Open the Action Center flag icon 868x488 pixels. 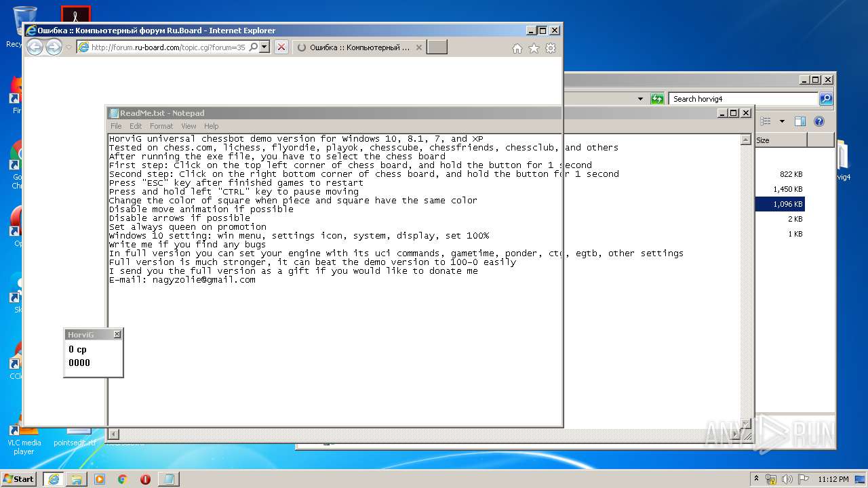[x=804, y=479]
